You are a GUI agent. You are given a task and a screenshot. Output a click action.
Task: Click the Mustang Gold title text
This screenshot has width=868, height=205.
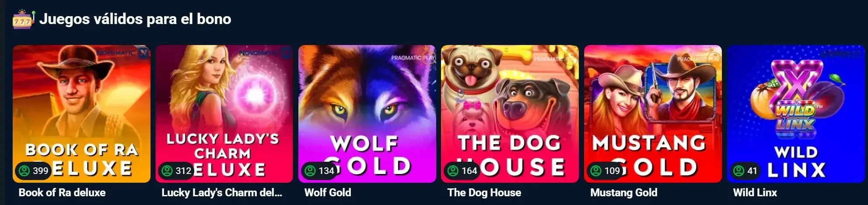624,193
